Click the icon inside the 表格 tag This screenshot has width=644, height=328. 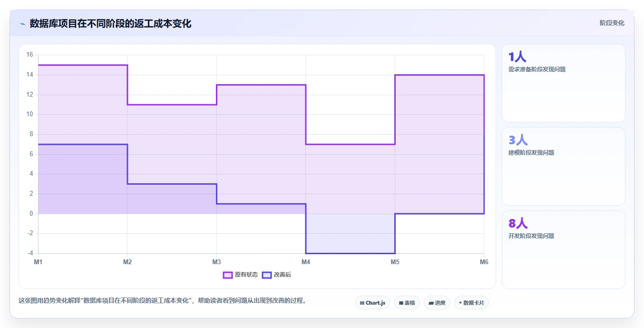coord(401,303)
